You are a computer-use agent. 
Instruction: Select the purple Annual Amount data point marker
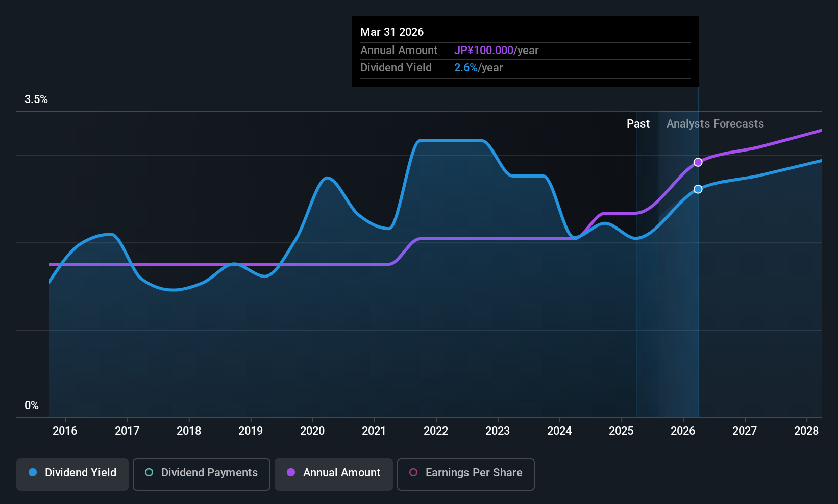point(698,162)
